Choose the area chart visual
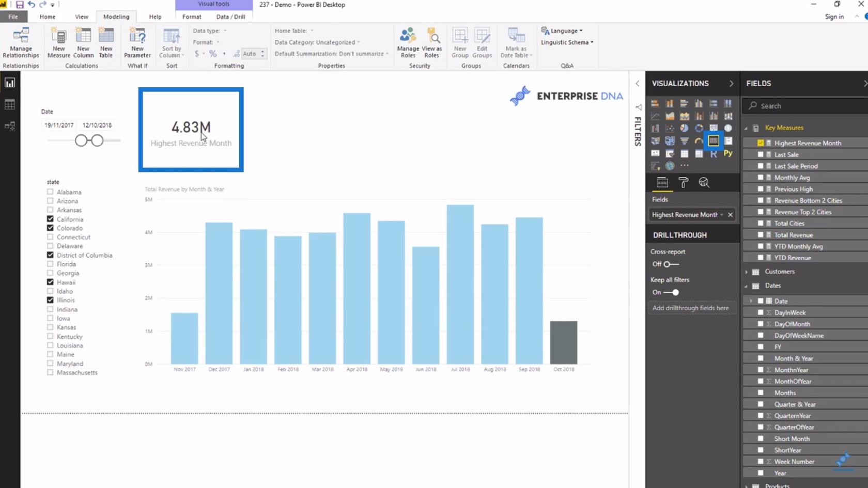The image size is (868, 488). click(670, 116)
